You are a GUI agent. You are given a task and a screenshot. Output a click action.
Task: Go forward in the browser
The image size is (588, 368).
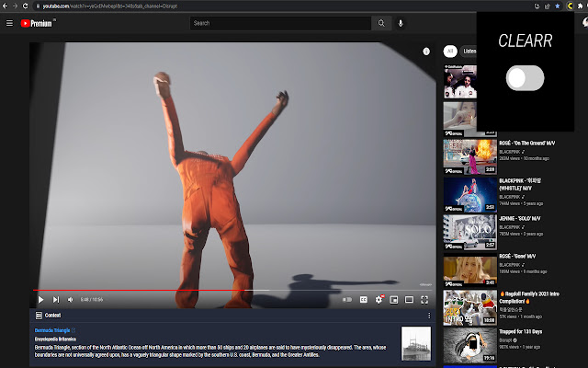point(15,6)
